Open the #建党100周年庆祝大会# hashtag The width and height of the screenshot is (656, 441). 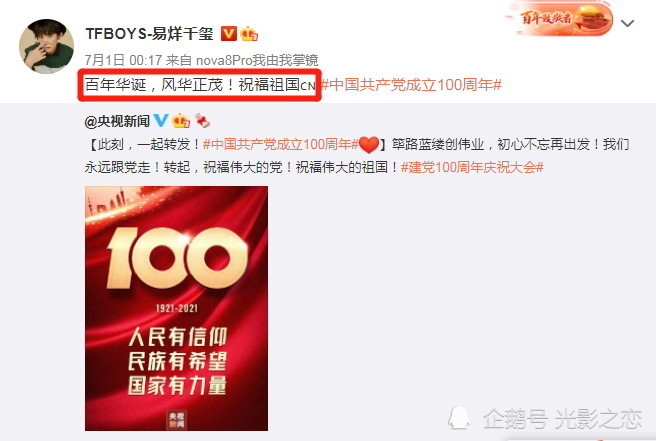pos(472,168)
